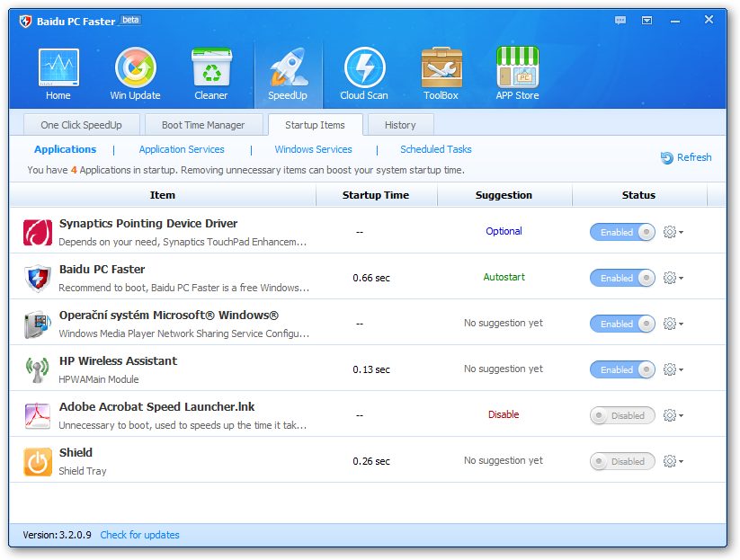The width and height of the screenshot is (740, 560).
Task: Click the Refresh link
Action: 686,157
